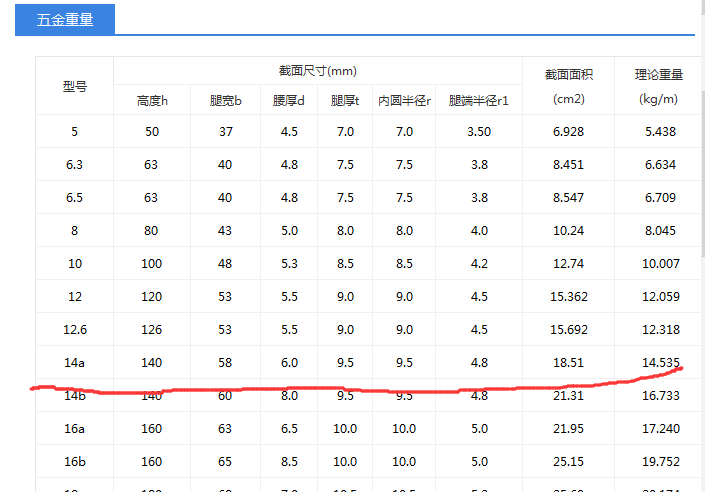The image size is (705, 492).
Task: Select the 腿厚t column header
Action: [x=345, y=101]
